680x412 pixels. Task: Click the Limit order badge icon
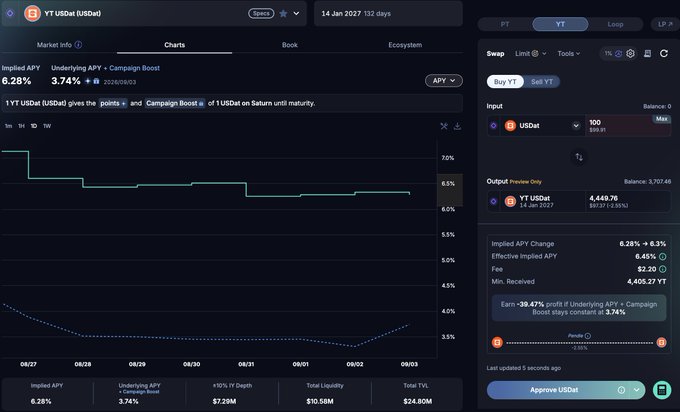coord(535,53)
